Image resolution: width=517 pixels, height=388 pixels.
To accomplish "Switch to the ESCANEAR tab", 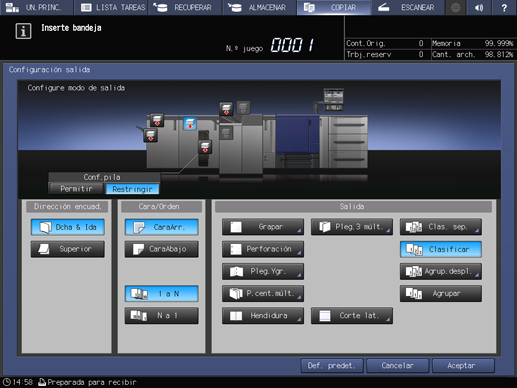I will click(408, 7).
